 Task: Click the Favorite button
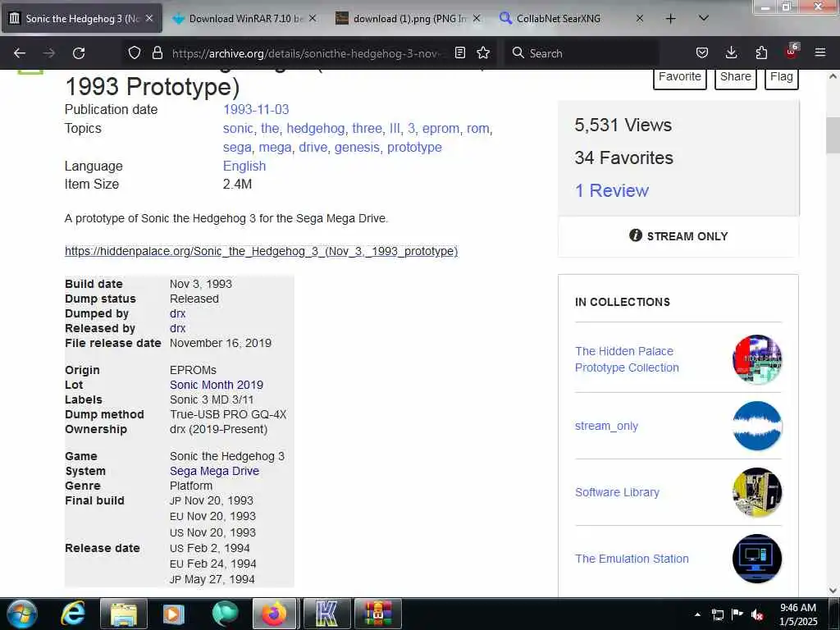[x=680, y=77]
